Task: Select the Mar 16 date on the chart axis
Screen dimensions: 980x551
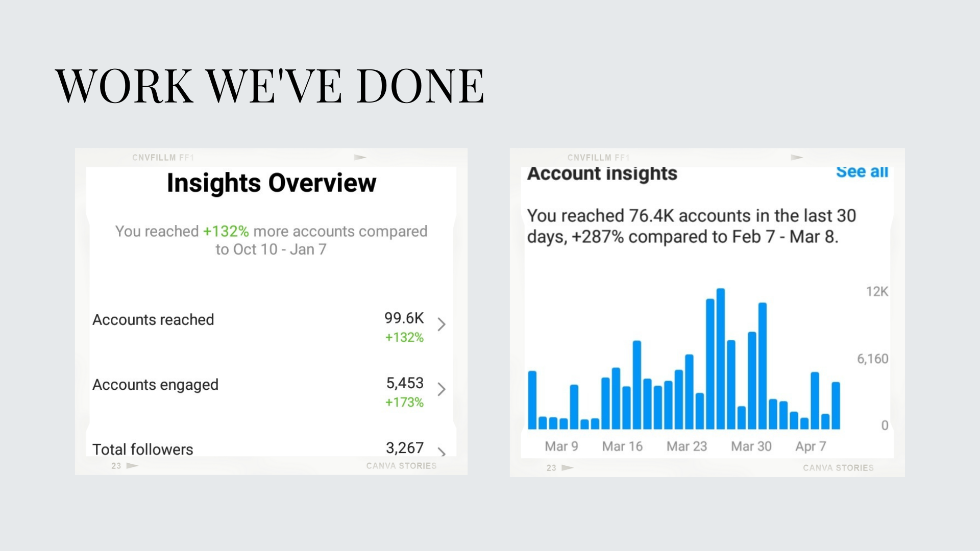Action: 622,446
